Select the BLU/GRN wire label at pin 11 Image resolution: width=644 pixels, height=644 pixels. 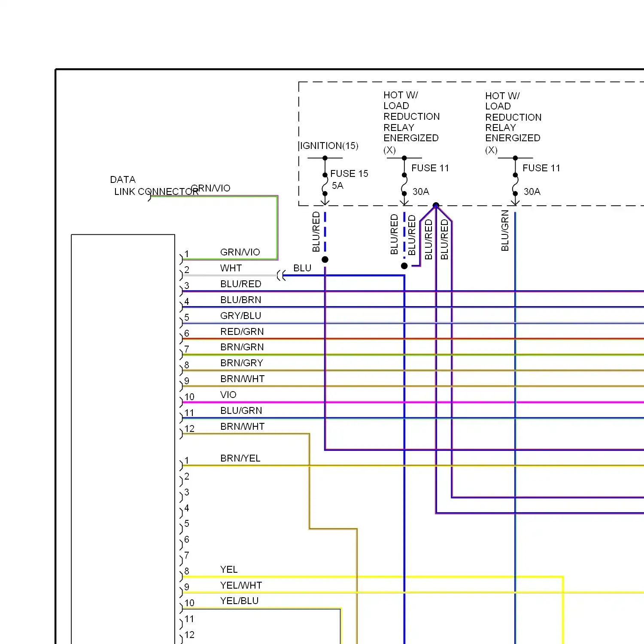241,410
